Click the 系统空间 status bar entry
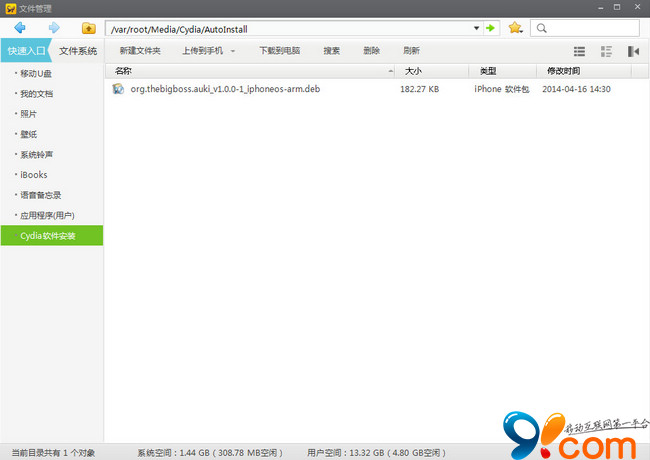The height and width of the screenshot is (460, 650). click(210, 453)
